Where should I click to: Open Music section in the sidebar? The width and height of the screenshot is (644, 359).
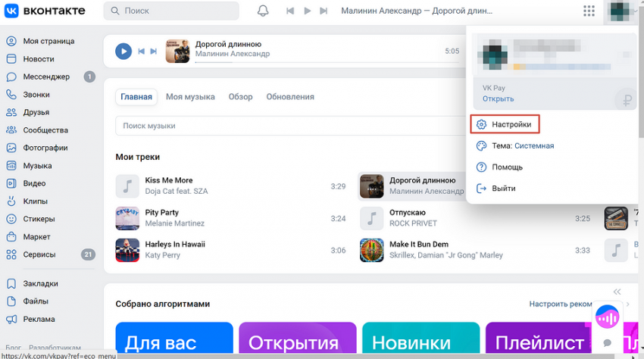[x=37, y=165]
